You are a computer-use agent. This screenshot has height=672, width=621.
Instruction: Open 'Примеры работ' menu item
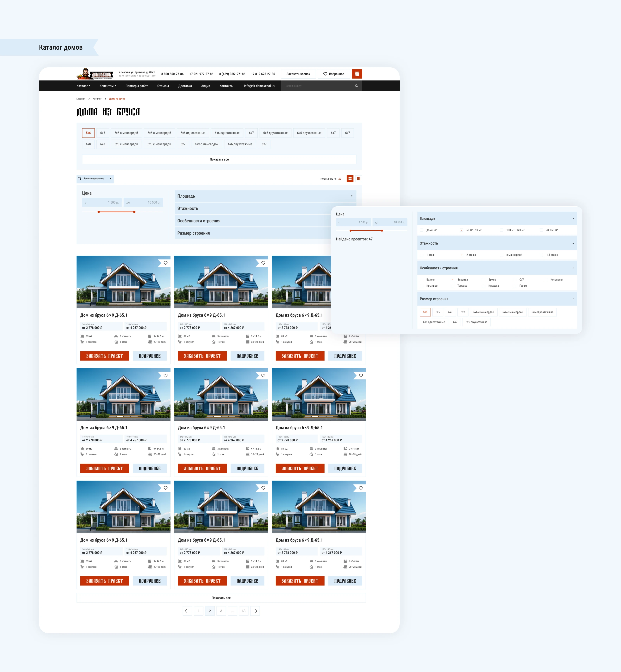pos(136,86)
